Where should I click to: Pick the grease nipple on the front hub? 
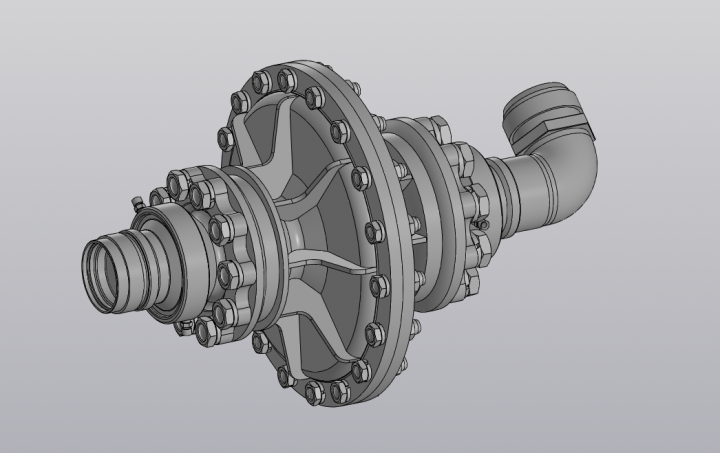137,203
